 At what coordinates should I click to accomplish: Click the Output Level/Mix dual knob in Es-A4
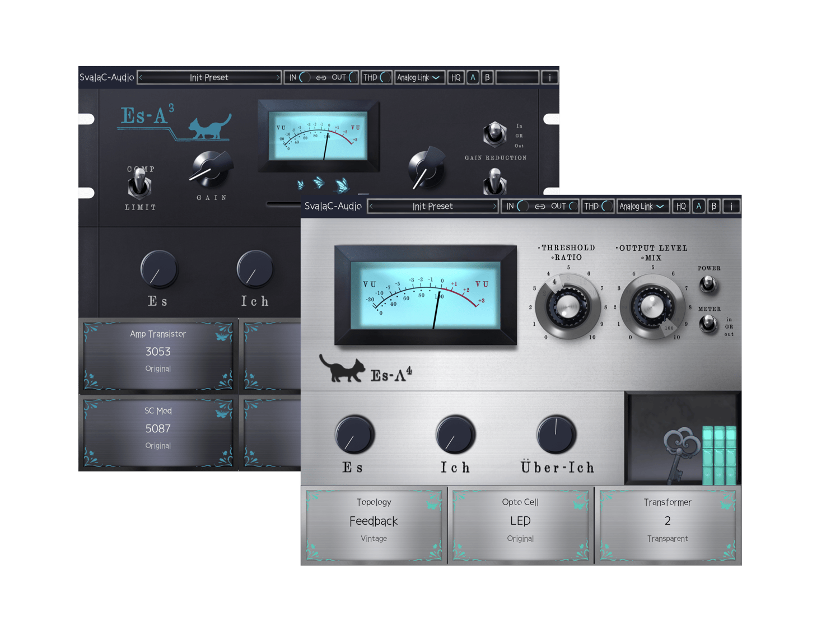click(652, 306)
